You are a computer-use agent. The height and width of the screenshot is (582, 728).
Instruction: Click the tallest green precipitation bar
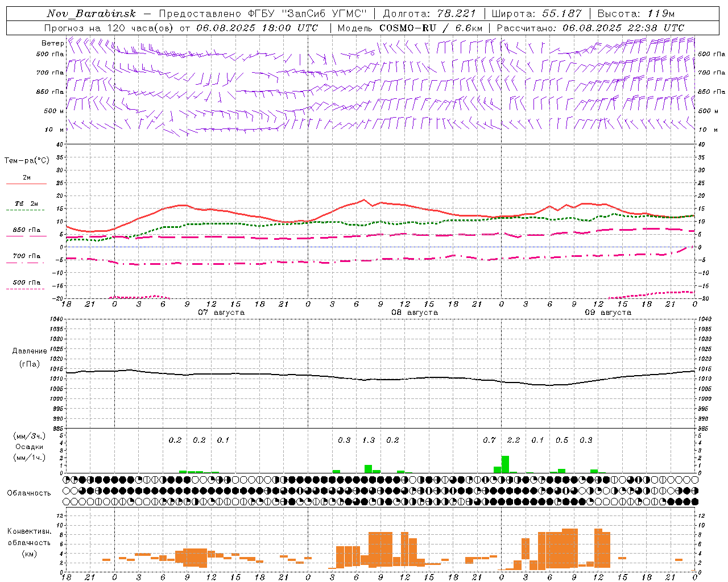505,464
